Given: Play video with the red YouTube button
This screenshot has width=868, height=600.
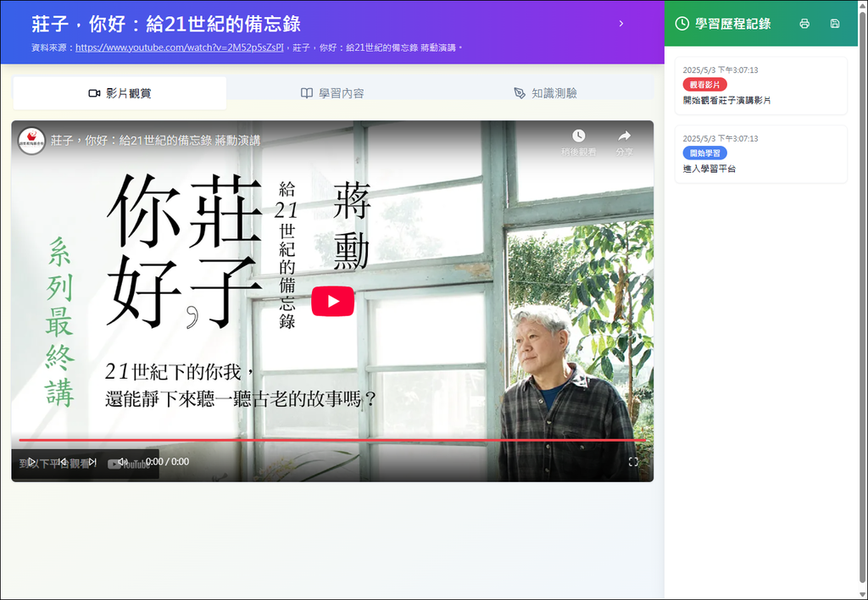Looking at the screenshot, I should 332,301.
